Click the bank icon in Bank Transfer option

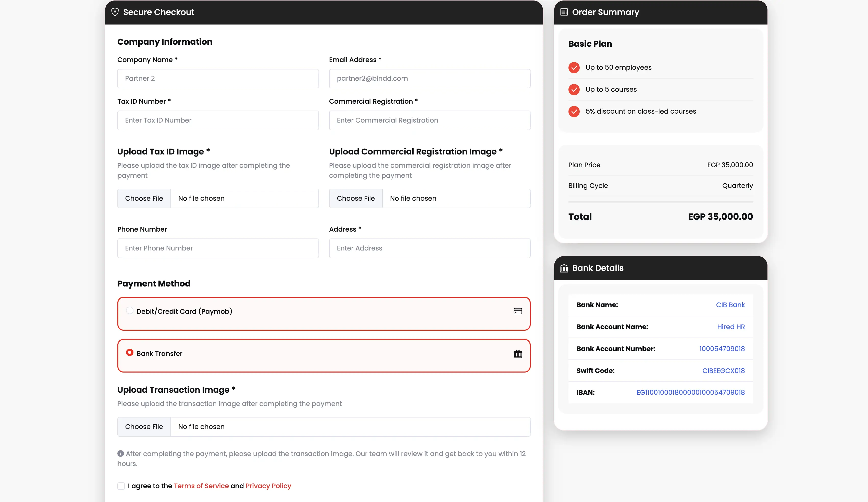(x=518, y=354)
